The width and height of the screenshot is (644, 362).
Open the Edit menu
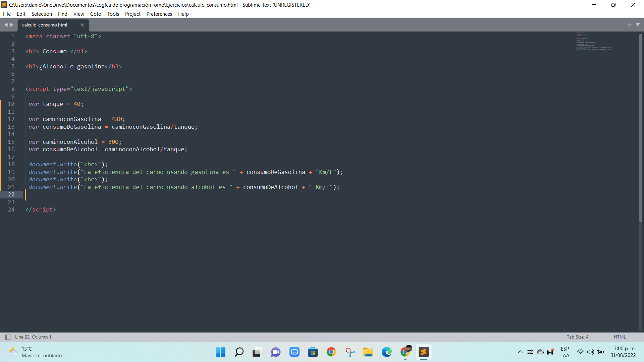point(21,14)
